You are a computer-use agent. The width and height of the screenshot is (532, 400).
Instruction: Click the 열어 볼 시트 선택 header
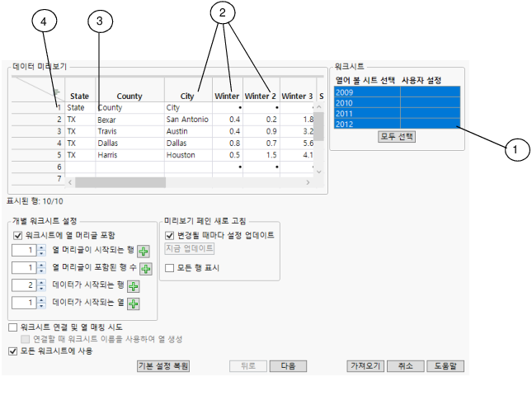365,80
